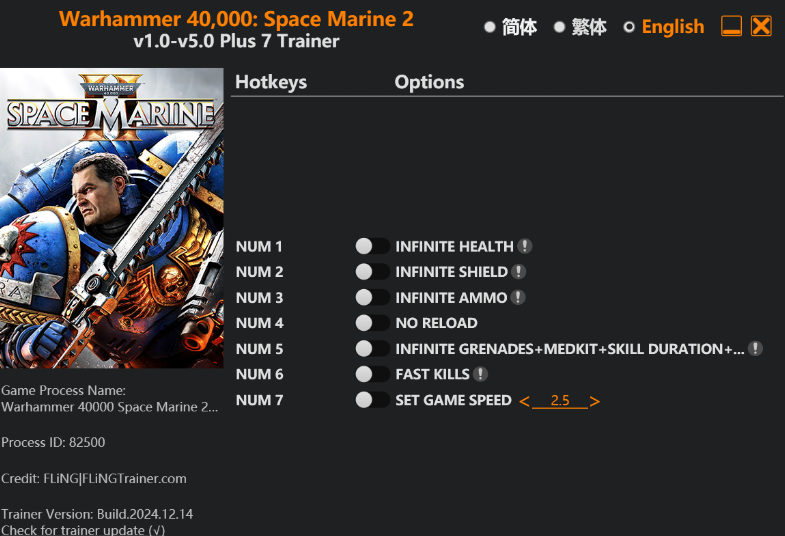Decrease game speed with left arrow

(524, 401)
